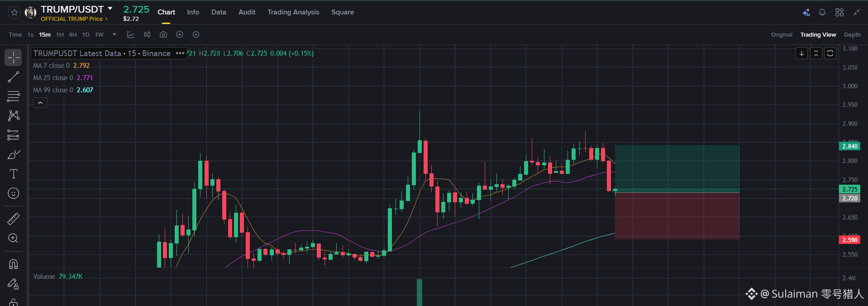Open more options on the TRUMPUSDT legend
868x306 pixels.
180,53
